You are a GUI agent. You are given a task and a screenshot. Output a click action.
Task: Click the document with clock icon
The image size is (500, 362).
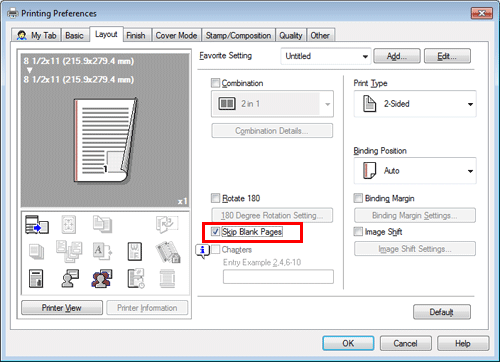(136, 278)
